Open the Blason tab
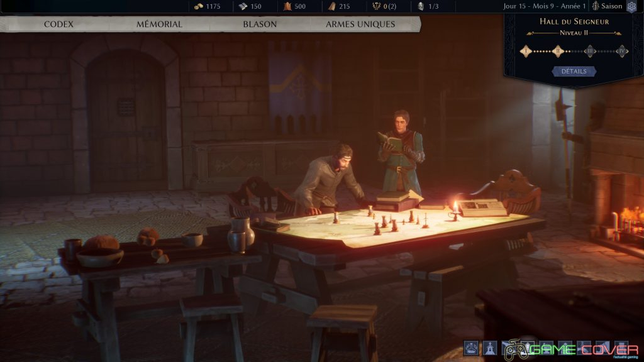The height and width of the screenshot is (362, 644). click(260, 25)
